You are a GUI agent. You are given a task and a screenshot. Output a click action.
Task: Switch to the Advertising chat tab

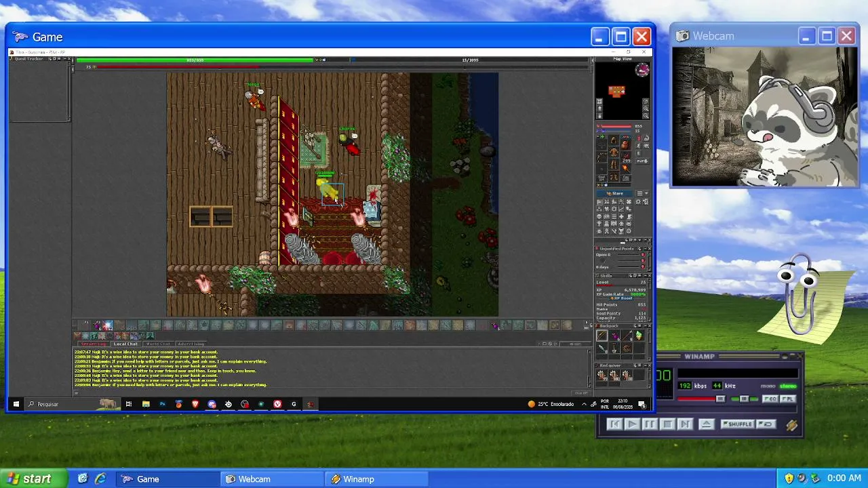tap(191, 344)
